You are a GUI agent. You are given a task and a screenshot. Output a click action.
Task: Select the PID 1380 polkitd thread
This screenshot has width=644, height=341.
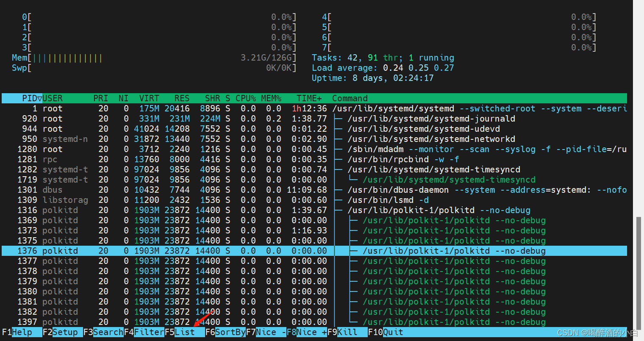(314, 291)
